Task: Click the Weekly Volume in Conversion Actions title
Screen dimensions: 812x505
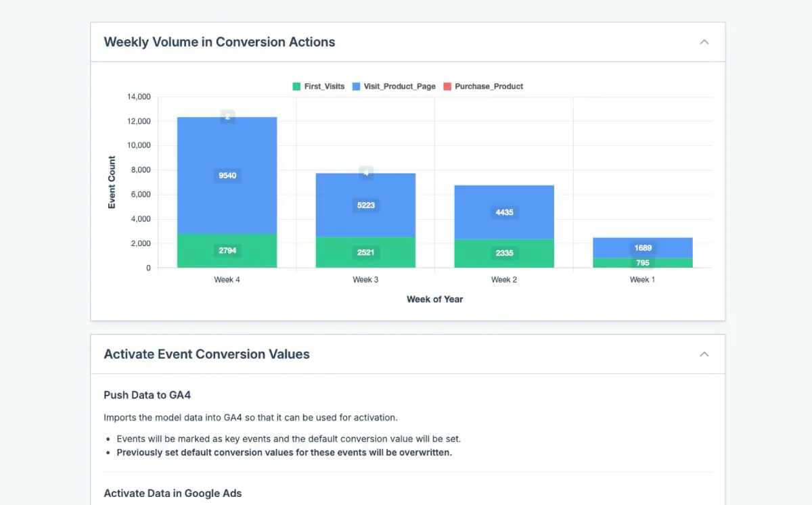Action: click(219, 42)
